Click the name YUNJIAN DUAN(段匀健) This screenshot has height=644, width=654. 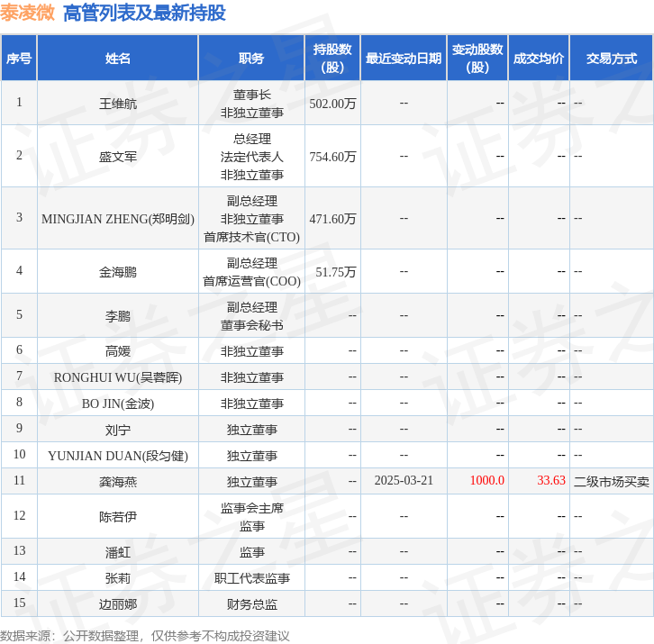pyautogui.click(x=118, y=456)
